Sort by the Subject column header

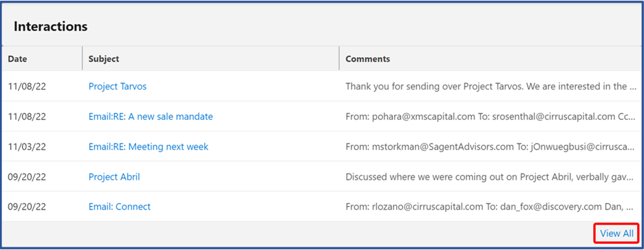pyautogui.click(x=104, y=59)
